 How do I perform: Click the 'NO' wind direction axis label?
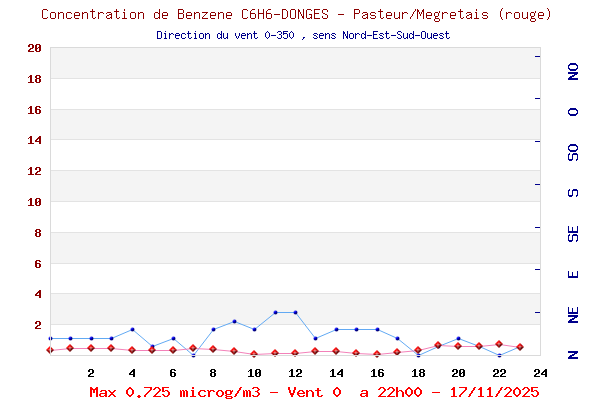(573, 71)
